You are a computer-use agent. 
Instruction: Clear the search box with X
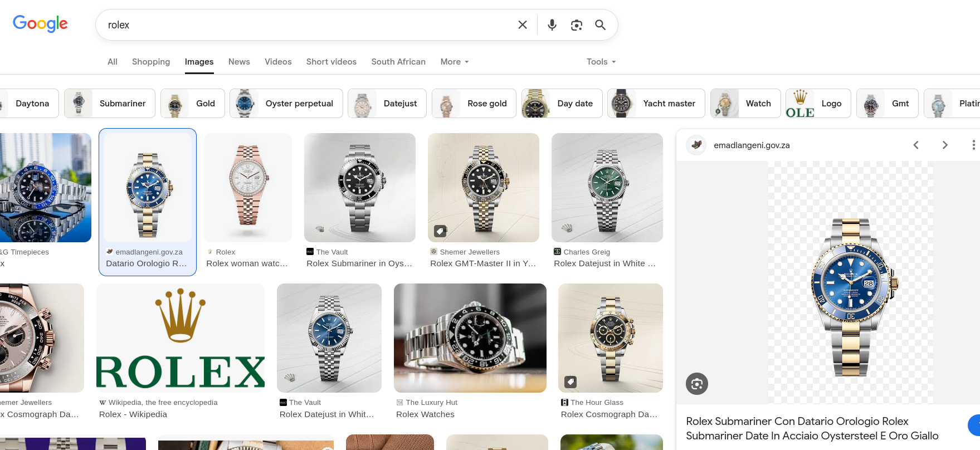(523, 25)
